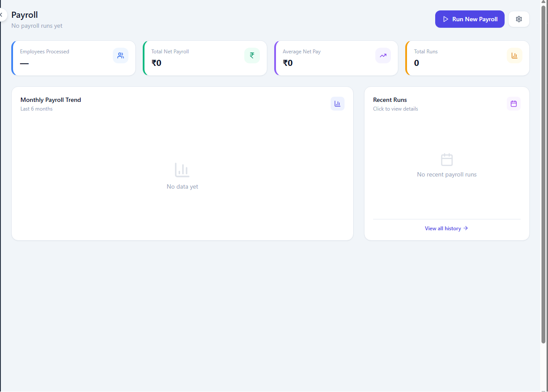The width and height of the screenshot is (548, 392).
Task: Click the scrollbar up arrow
Action: click(544, 2)
